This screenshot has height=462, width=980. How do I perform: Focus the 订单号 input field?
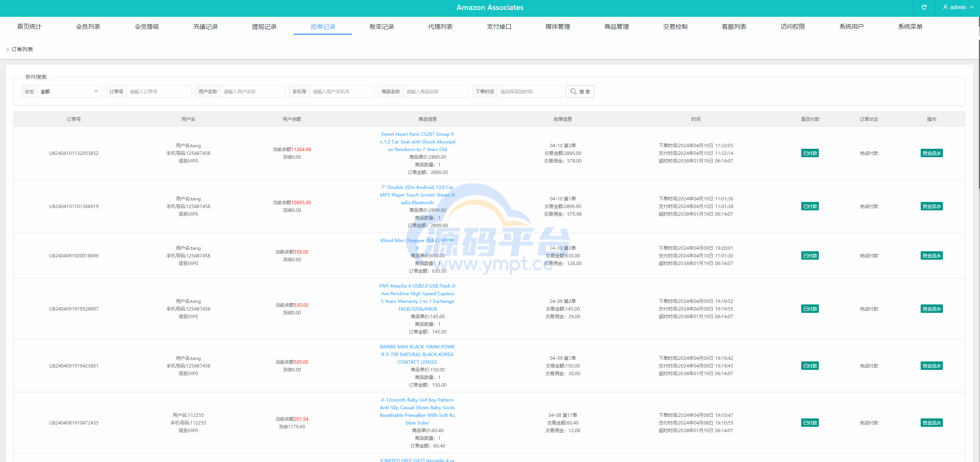(158, 91)
